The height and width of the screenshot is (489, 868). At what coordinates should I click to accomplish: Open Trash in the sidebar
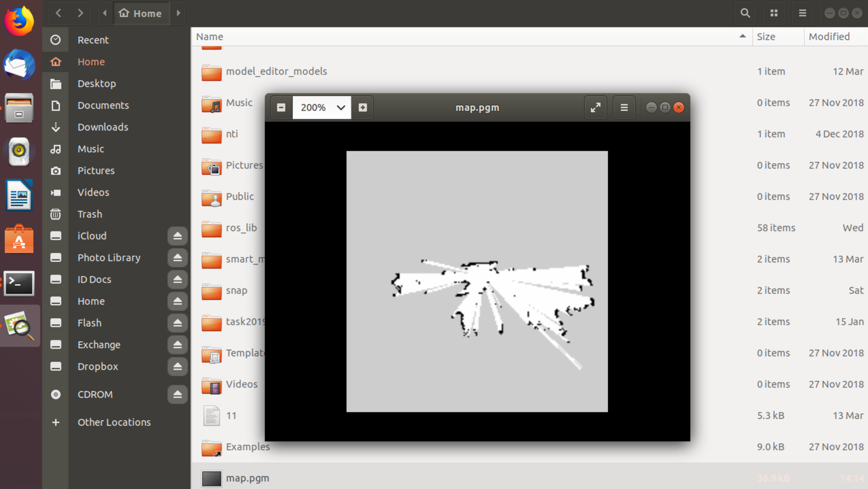(x=90, y=214)
